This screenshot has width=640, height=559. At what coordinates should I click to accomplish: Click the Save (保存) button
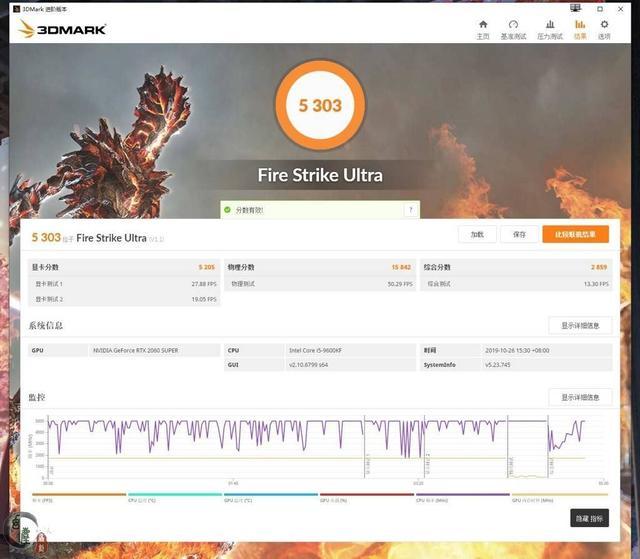(x=519, y=234)
